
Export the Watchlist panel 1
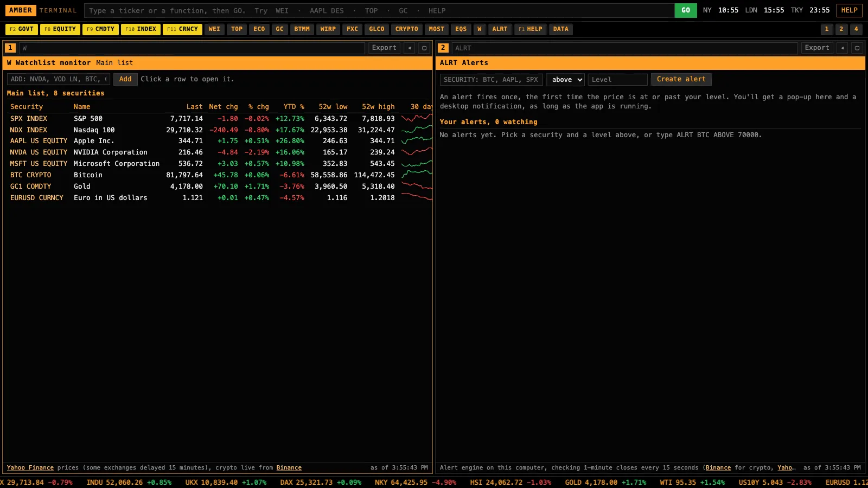coord(384,48)
